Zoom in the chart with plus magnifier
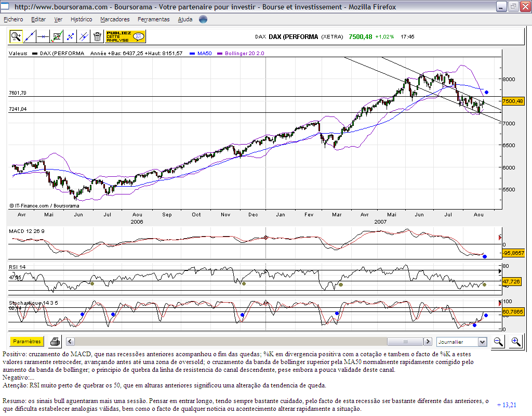 (x=516, y=341)
